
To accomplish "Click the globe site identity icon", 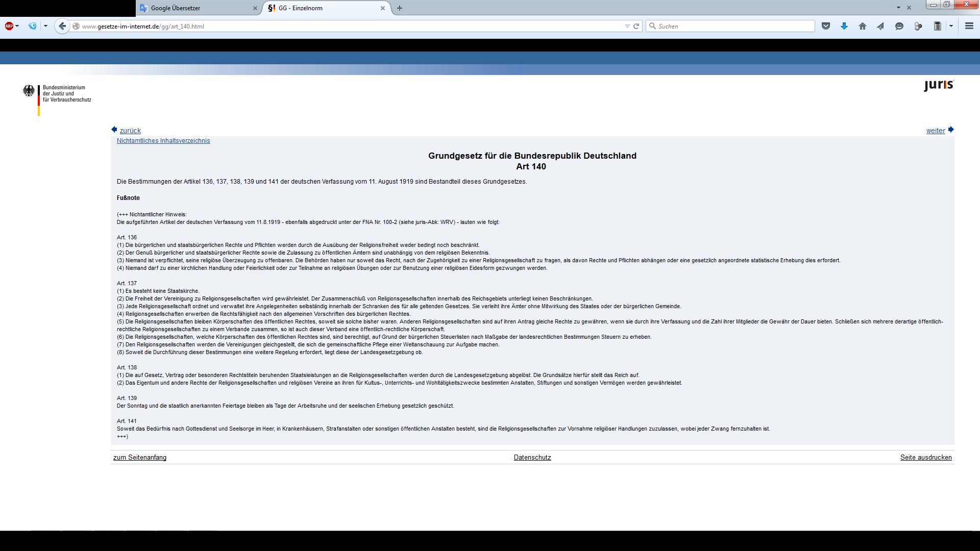I will (76, 26).
